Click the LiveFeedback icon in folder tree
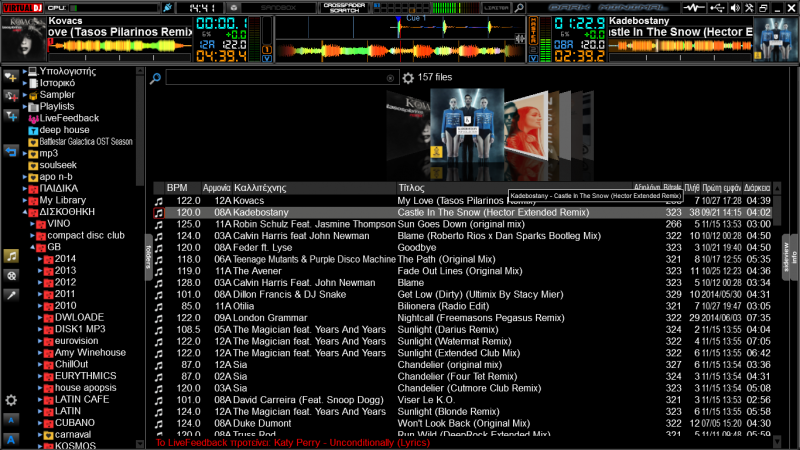 coord(33,118)
